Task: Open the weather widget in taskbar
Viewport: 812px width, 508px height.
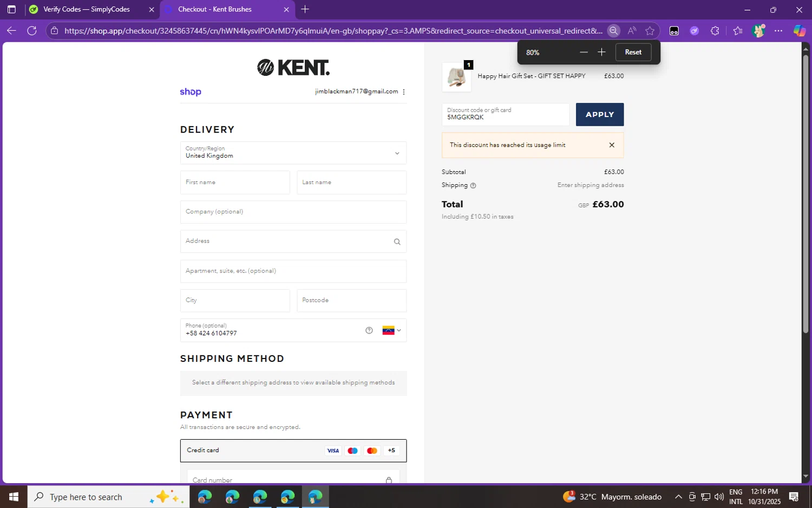Action: (612, 497)
